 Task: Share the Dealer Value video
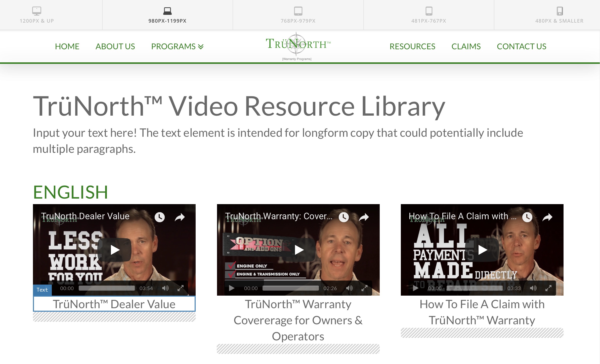(180, 217)
